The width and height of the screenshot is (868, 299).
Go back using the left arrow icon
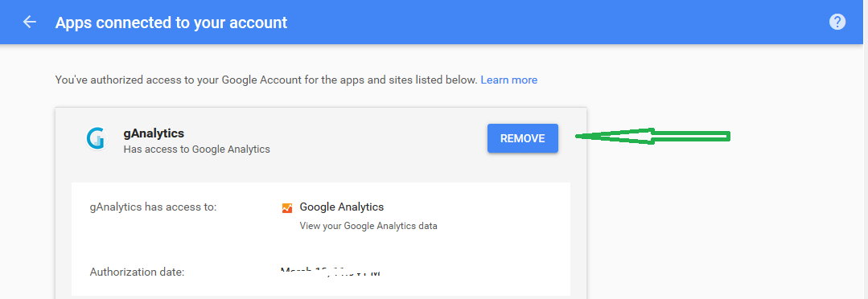(29, 23)
